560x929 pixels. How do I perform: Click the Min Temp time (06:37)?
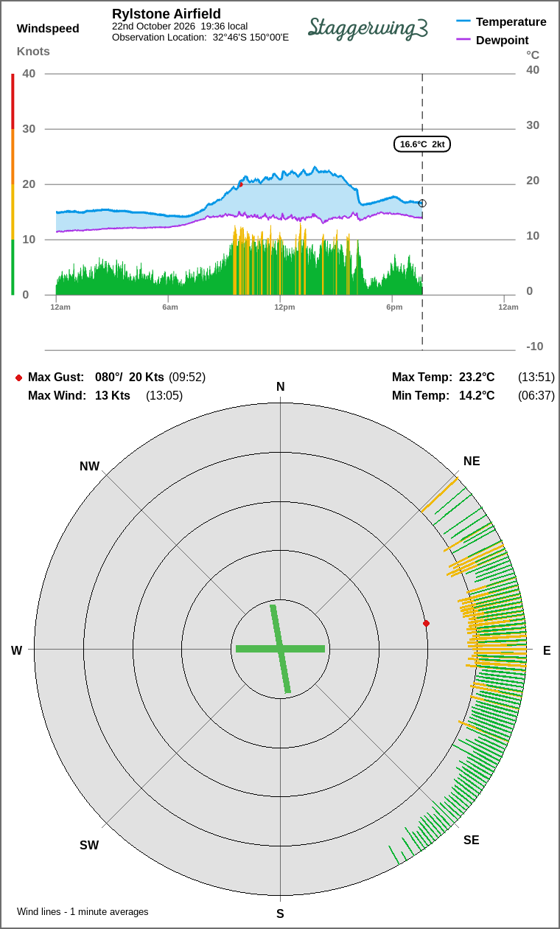[x=536, y=396]
